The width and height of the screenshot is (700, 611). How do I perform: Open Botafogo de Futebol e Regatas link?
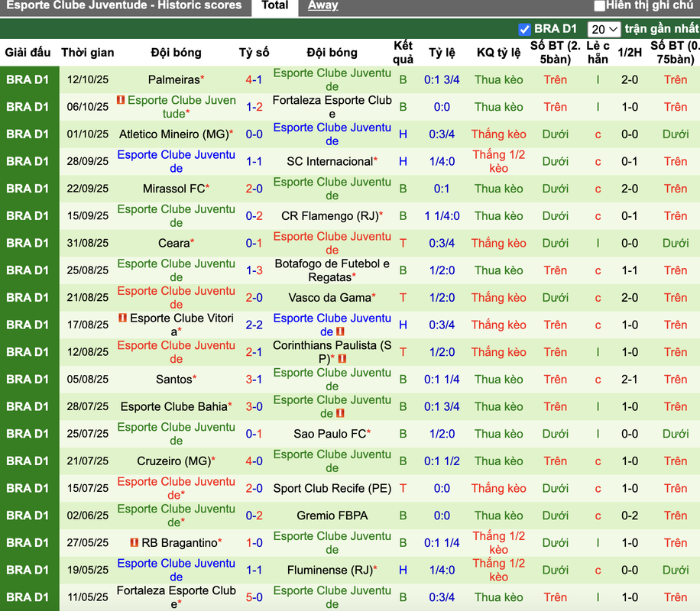click(332, 270)
